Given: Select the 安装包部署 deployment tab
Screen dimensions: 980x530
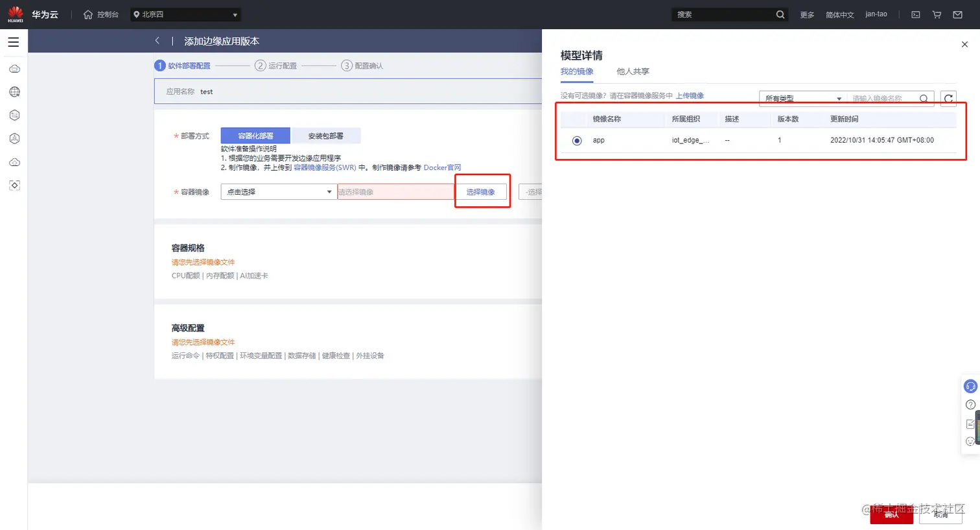Looking at the screenshot, I should tap(325, 136).
